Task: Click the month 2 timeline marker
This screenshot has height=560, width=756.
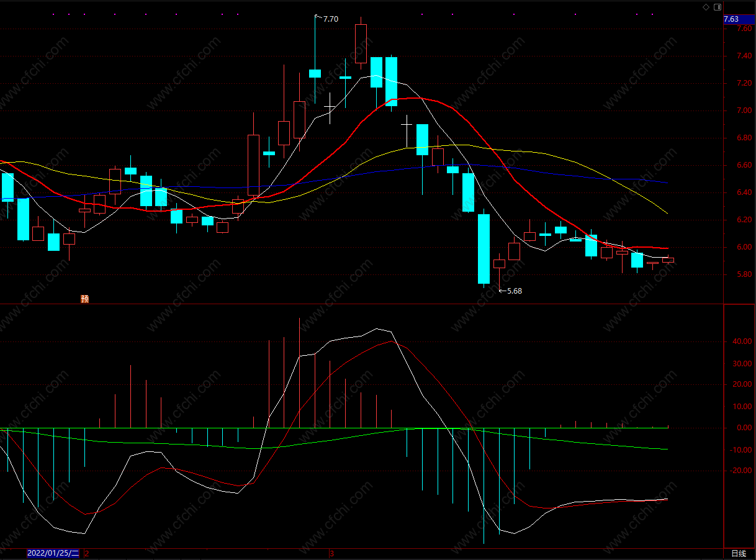Action: click(87, 553)
